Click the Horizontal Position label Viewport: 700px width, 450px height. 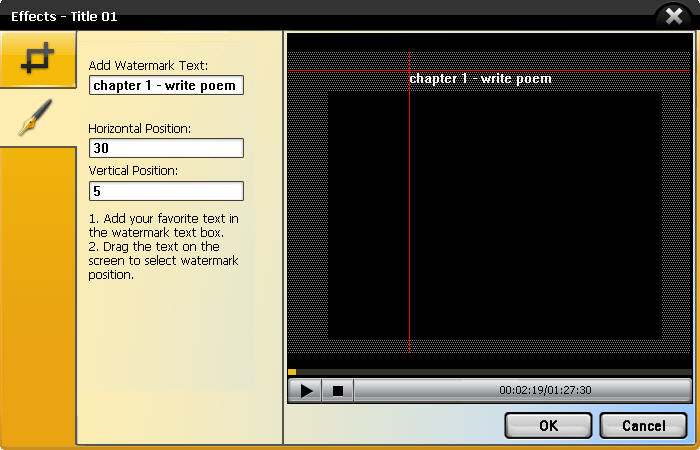coord(139,129)
